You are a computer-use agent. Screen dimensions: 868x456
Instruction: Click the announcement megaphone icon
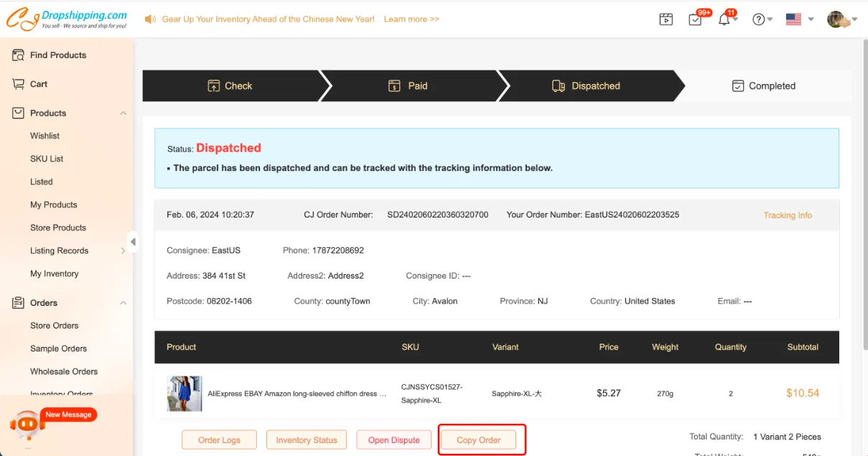[150, 19]
